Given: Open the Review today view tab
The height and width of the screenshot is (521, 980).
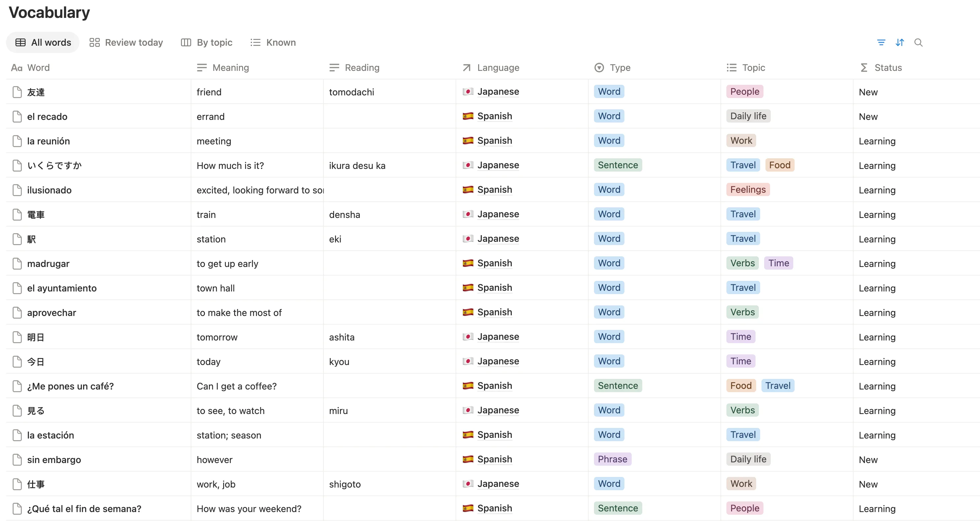Looking at the screenshot, I should coord(126,42).
